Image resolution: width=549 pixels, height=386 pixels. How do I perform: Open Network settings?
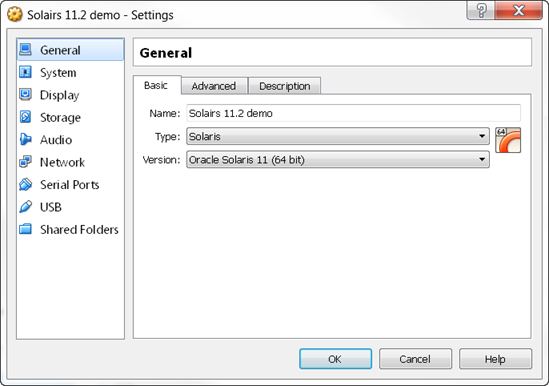70,162
